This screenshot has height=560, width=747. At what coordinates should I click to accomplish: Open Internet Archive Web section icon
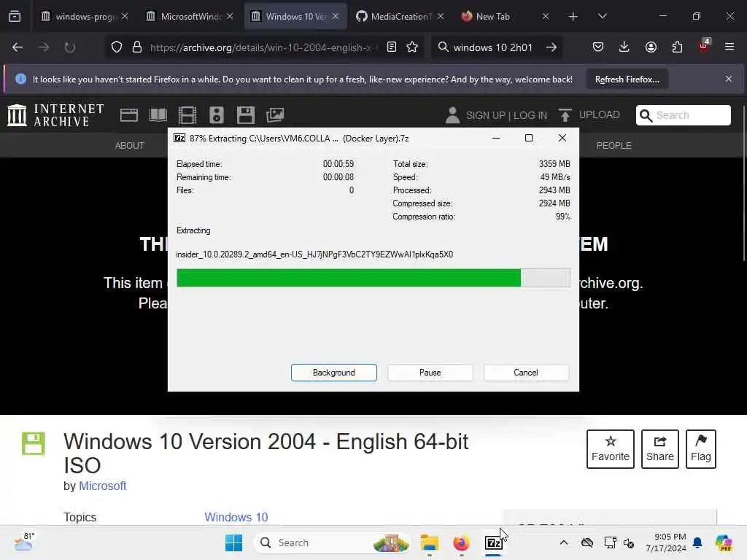tap(128, 114)
